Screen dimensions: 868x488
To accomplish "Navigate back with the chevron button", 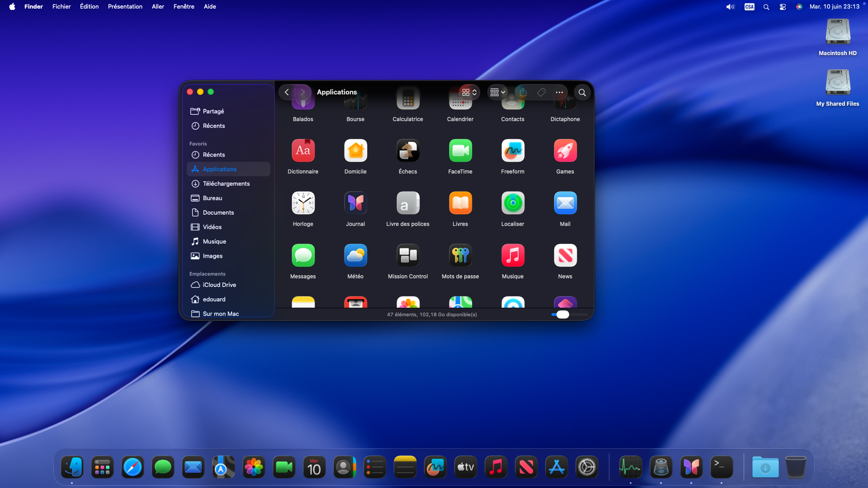I will click(x=287, y=92).
